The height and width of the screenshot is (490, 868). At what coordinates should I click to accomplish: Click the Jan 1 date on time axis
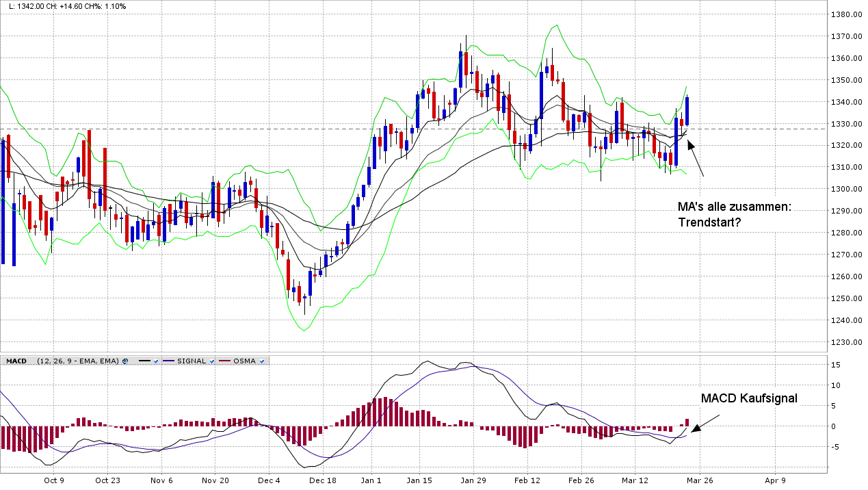tap(371, 480)
